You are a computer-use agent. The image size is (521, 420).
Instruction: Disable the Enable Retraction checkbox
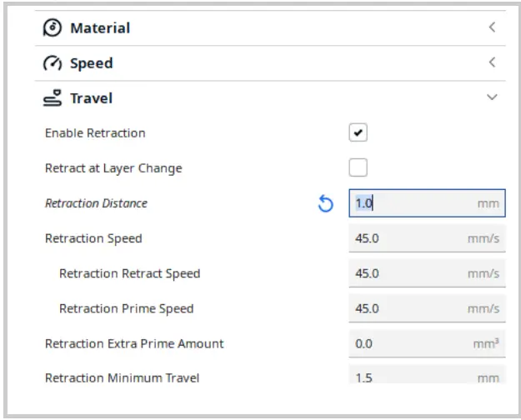(x=358, y=133)
